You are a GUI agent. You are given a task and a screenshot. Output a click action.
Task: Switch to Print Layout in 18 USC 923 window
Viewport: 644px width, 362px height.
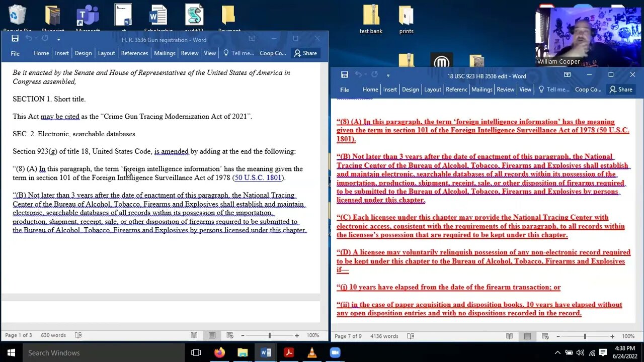point(528,336)
